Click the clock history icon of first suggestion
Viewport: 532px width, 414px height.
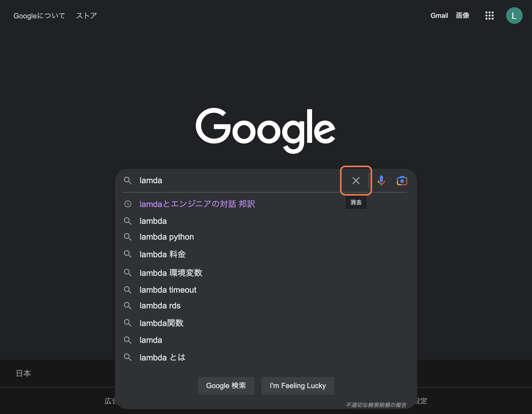point(128,204)
